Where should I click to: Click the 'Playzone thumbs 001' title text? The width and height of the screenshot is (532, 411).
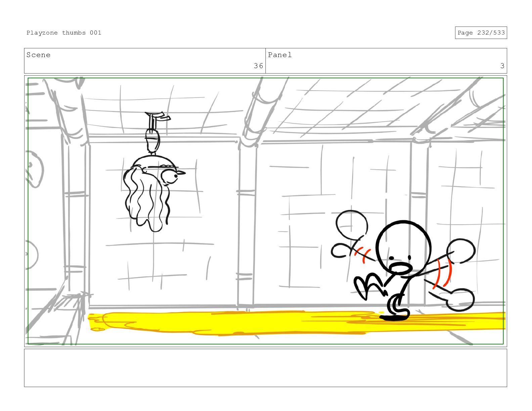(64, 33)
